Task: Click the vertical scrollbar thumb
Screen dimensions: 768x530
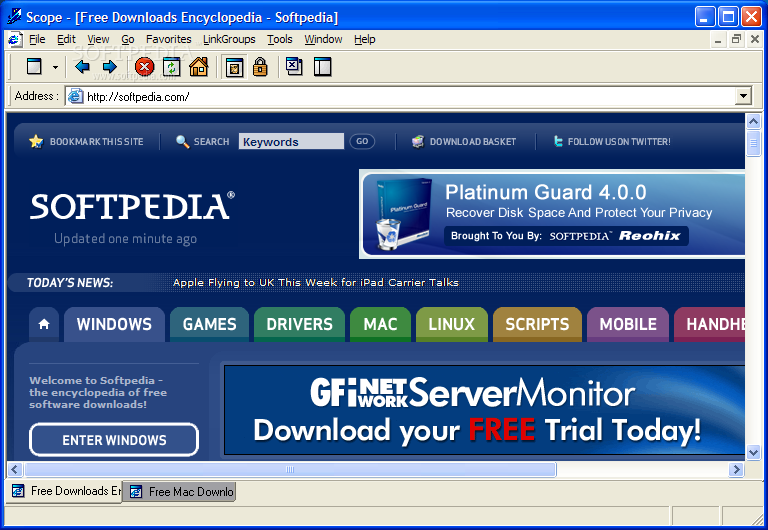Action: pos(753,143)
